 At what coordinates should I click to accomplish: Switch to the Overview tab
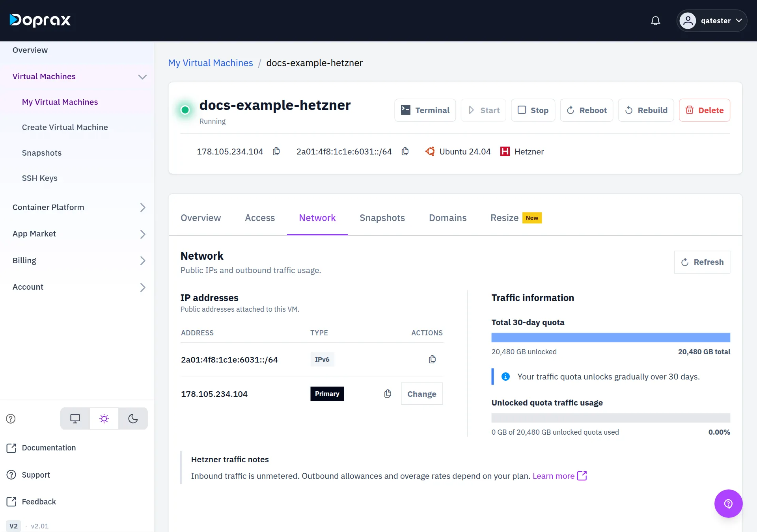[201, 218]
